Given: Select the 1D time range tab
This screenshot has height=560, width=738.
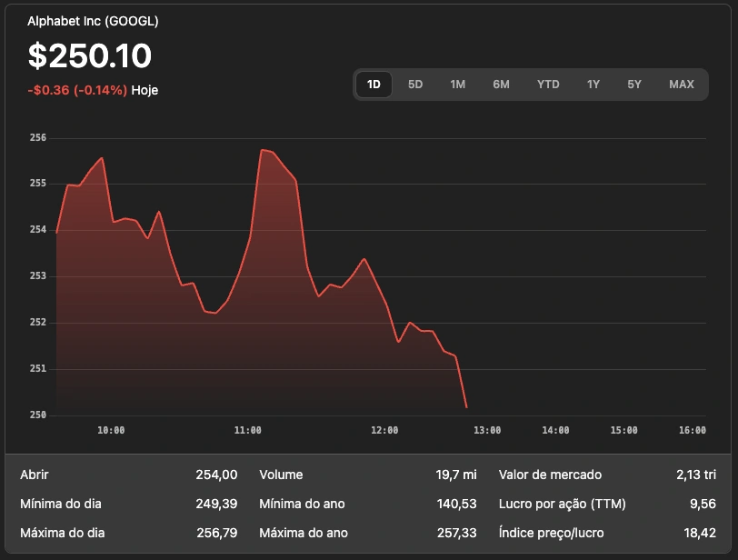Looking at the screenshot, I should (x=374, y=85).
